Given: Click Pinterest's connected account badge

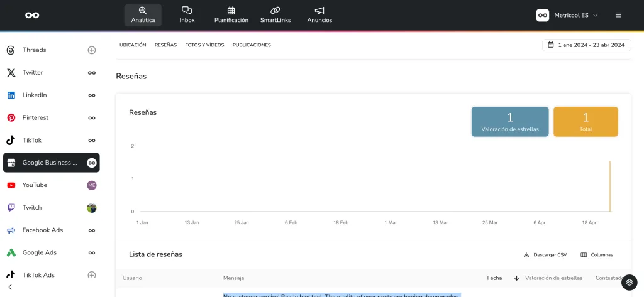Looking at the screenshot, I should pos(92,118).
